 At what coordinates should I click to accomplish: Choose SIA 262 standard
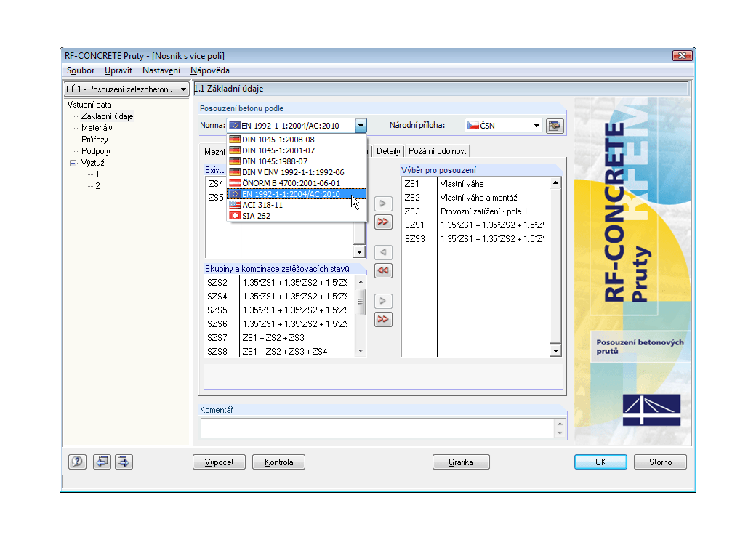(297, 216)
